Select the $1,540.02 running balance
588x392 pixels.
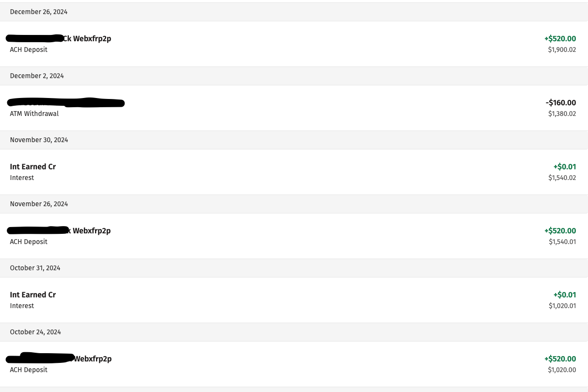562,178
